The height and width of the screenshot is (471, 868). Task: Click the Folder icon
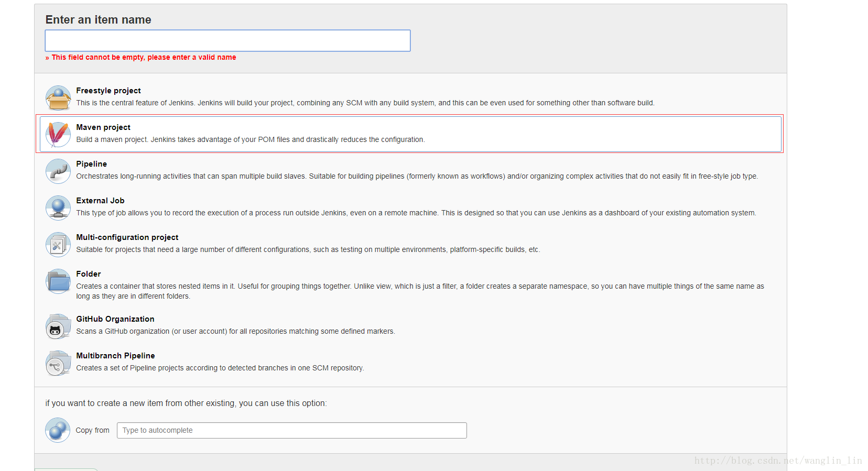58,281
